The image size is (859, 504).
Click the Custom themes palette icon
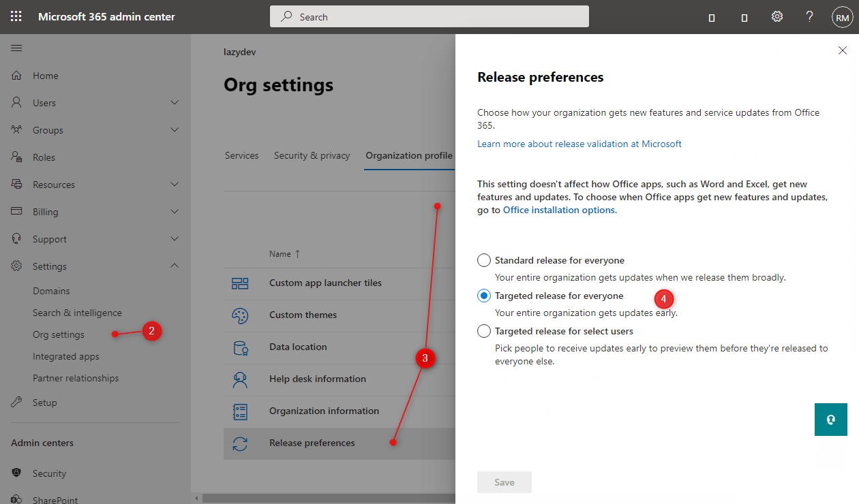(240, 315)
